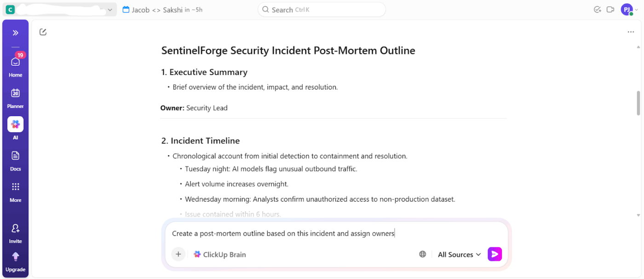Click the attachment plus button in AI input

[178, 254]
